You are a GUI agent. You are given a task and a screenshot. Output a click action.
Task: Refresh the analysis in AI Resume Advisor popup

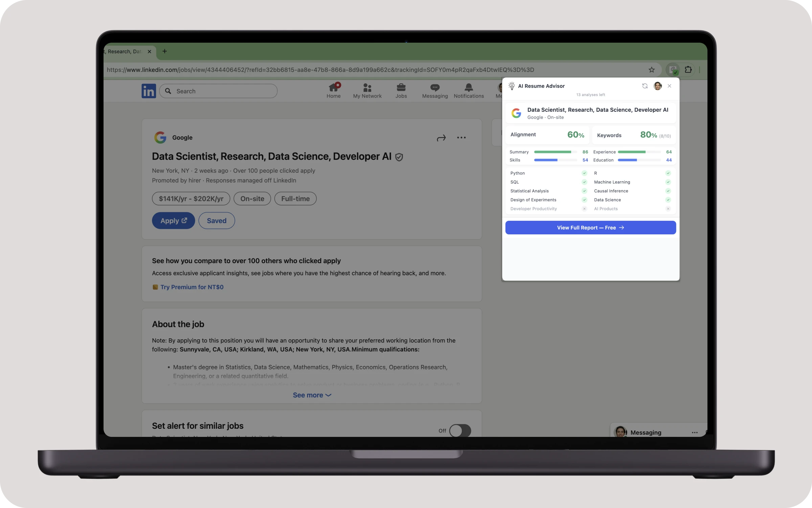(x=645, y=86)
